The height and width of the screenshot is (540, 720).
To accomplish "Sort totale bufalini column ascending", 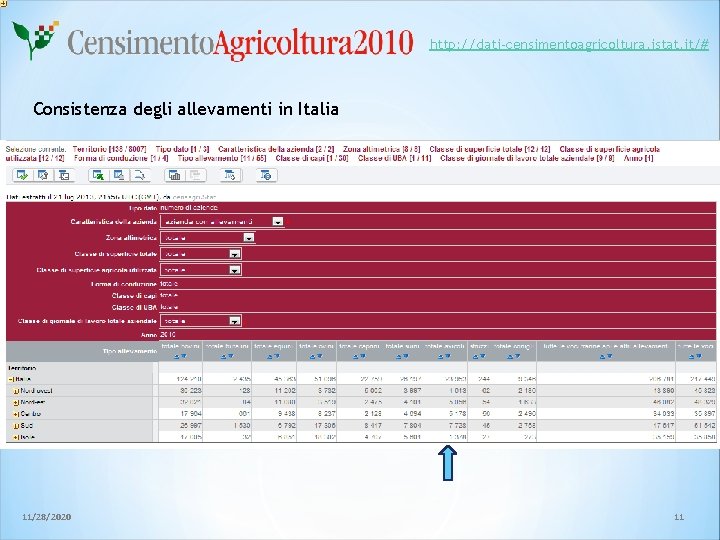I will click(224, 356).
